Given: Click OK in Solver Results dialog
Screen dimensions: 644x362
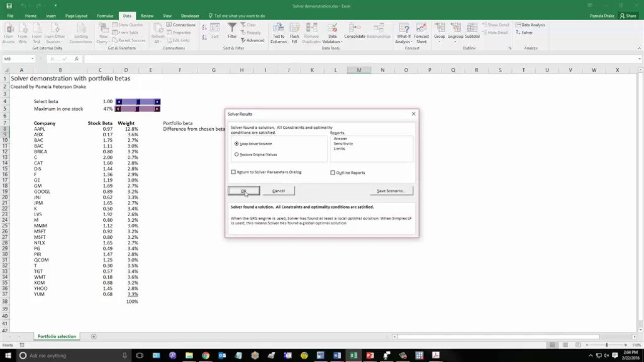Looking at the screenshot, I should coord(244,191).
